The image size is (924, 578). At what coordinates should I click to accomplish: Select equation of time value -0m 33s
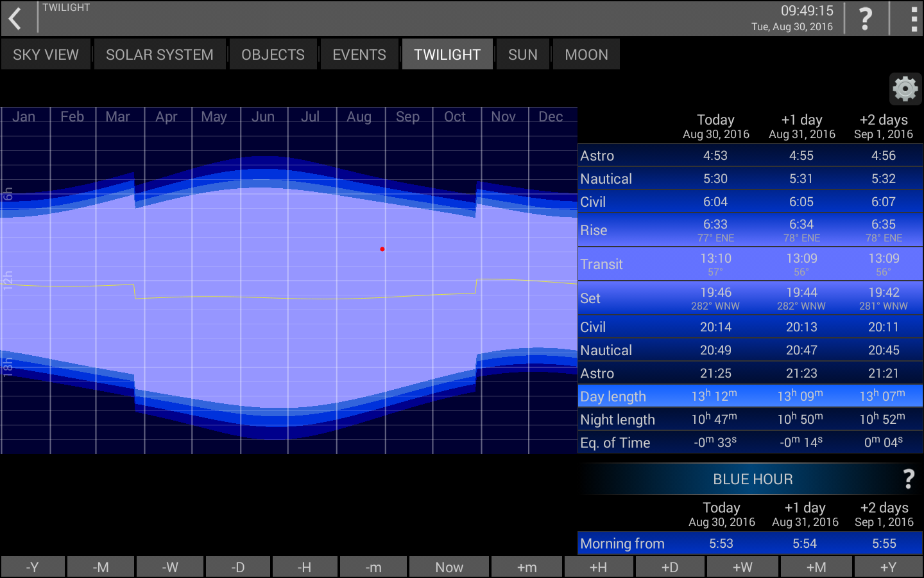tap(715, 442)
